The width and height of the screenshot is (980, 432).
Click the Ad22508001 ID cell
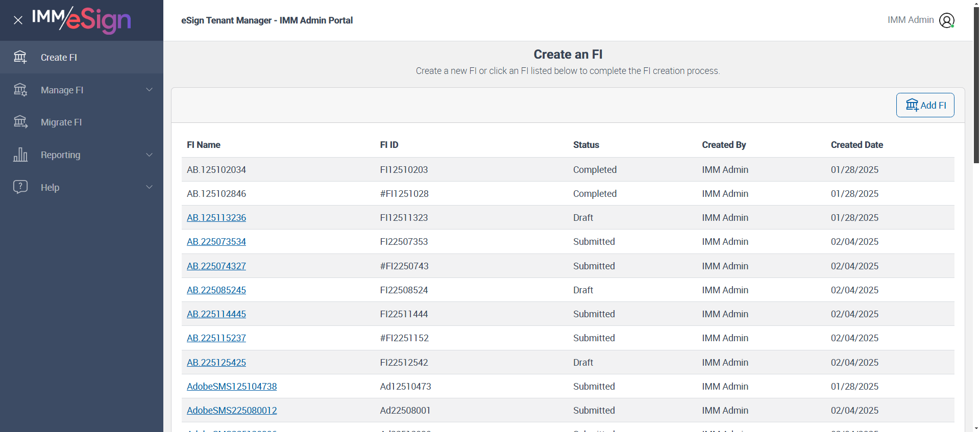(405, 411)
